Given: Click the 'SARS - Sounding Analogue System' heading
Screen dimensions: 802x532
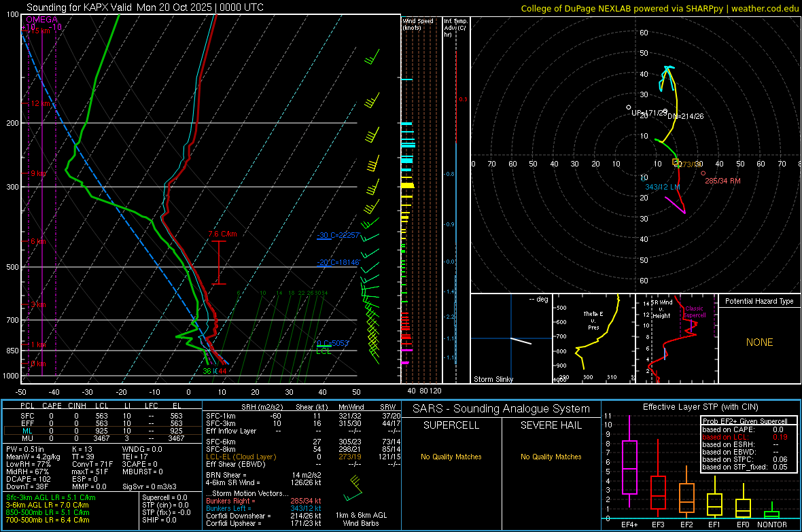Looking at the screenshot, I should coord(501,409).
